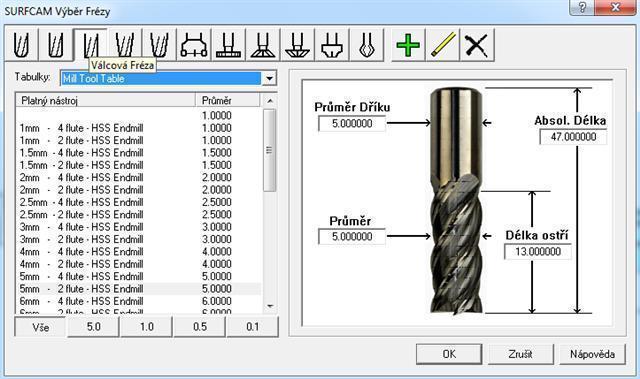This screenshot has width=640, height=379.
Task: Filter tool list by 0.1 step
Action: 253,327
